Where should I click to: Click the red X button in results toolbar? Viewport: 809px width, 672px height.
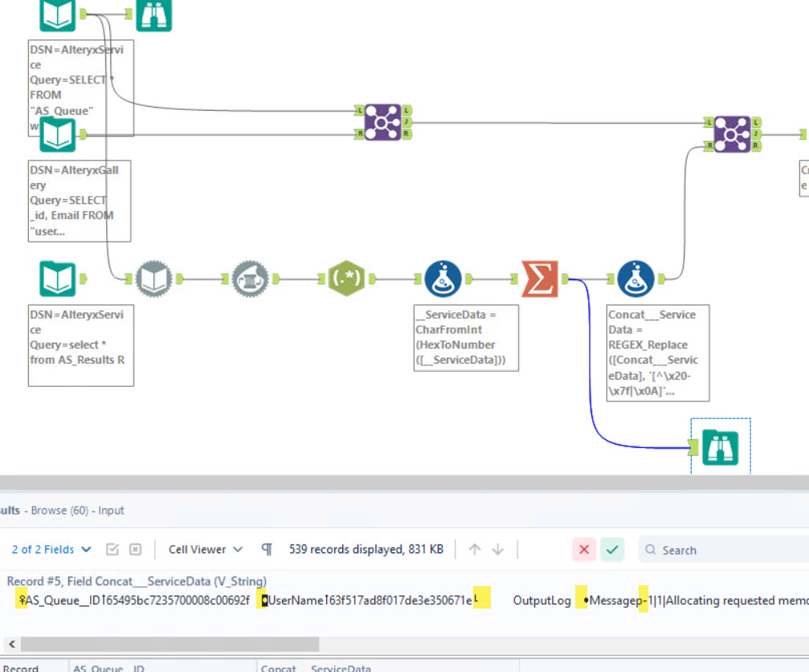[x=584, y=549]
